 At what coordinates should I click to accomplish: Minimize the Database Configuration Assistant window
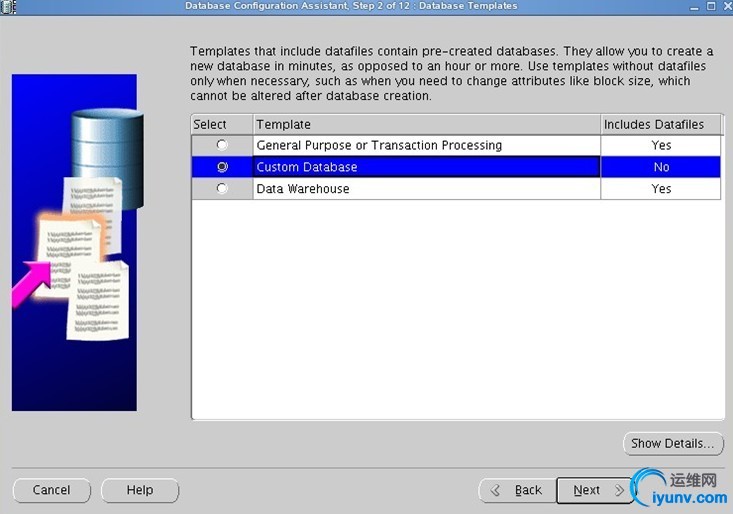[x=694, y=7]
